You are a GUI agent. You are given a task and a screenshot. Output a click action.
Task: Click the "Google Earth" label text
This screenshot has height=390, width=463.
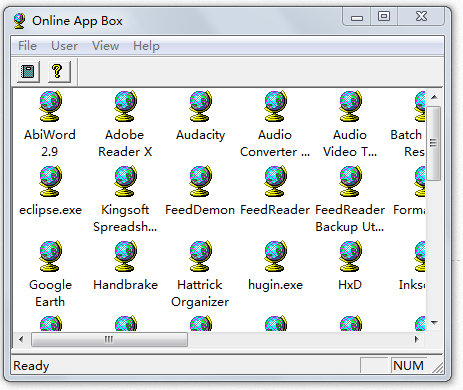[50, 293]
